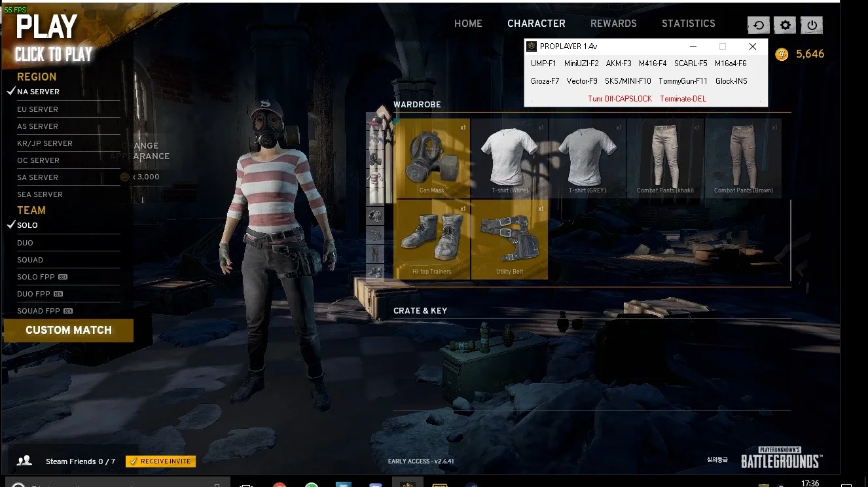868x487 pixels.
Task: Click the coin icon beside 3,000
Action: (x=125, y=177)
